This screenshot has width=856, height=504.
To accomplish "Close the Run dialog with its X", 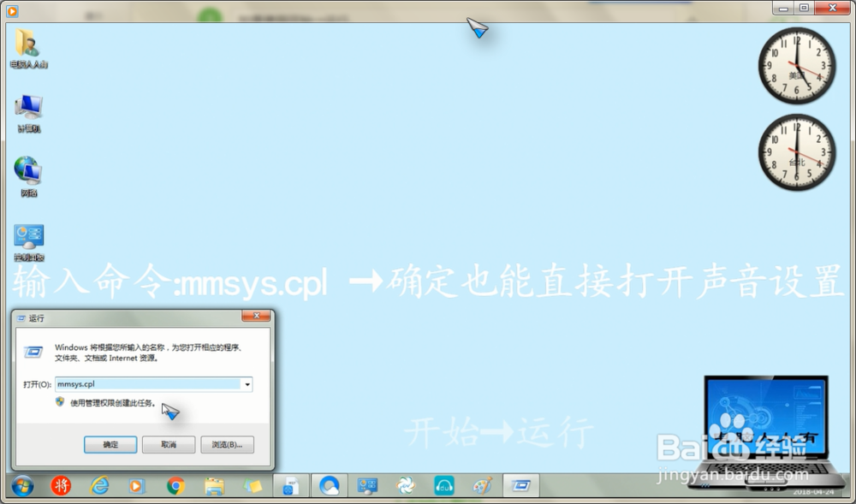I will 256,316.
